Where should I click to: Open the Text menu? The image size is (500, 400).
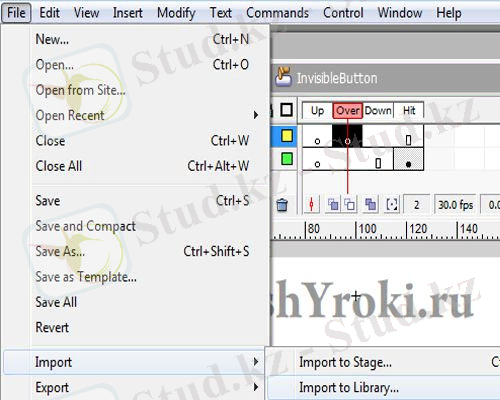[x=221, y=13]
